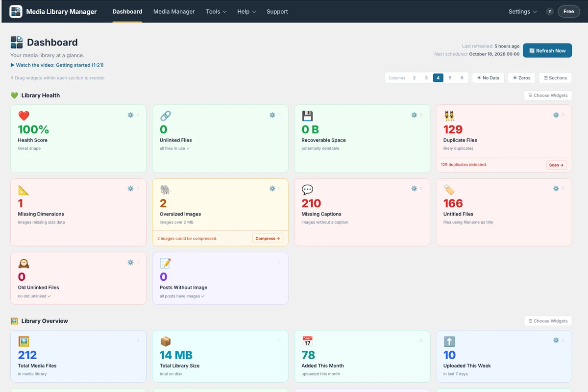Click the ruler icon on Missing Dimensions card
This screenshot has width=588, height=392.
pyautogui.click(x=24, y=189)
